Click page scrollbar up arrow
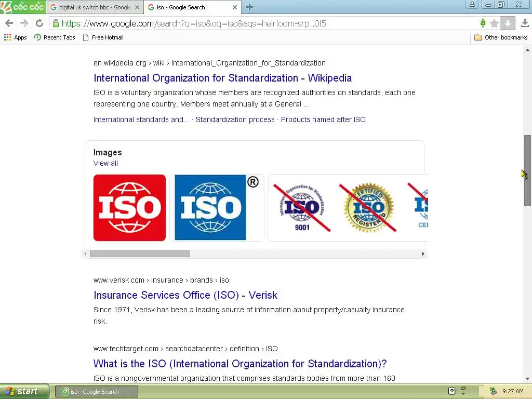This screenshot has height=399, width=532. coord(527,50)
